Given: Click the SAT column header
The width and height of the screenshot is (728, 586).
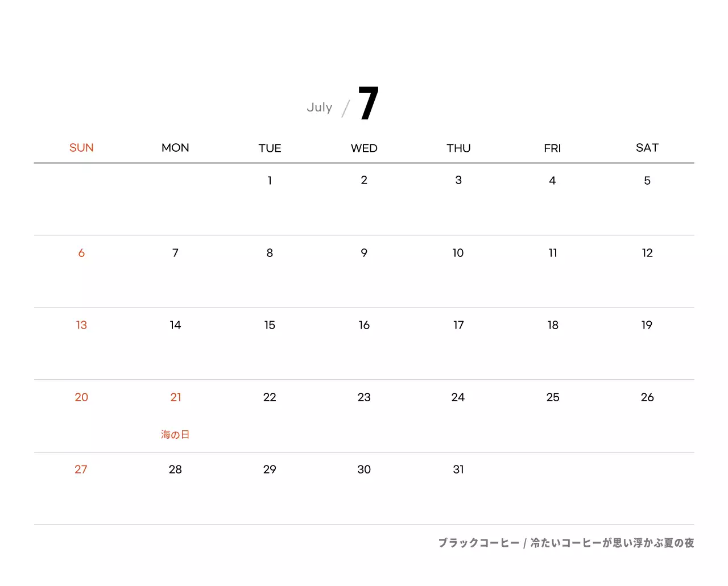Looking at the screenshot, I should pos(647,148).
